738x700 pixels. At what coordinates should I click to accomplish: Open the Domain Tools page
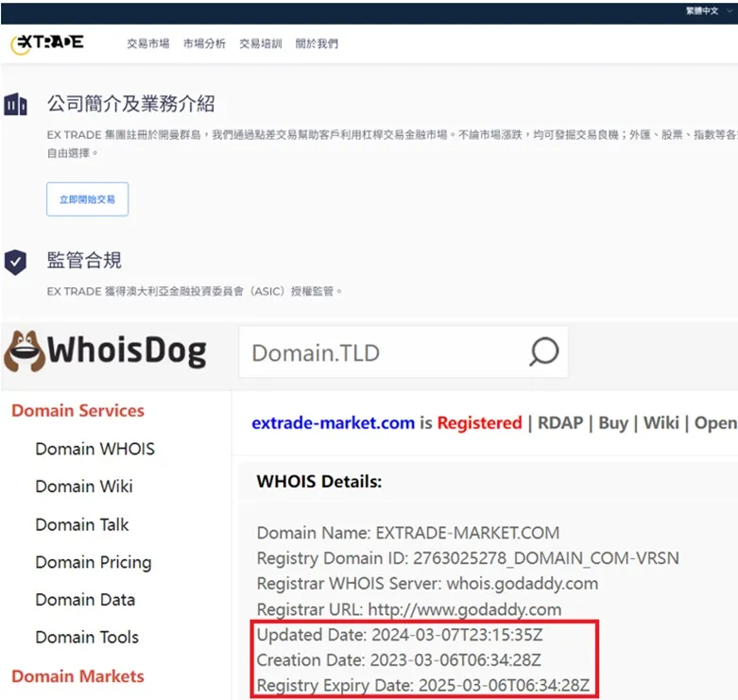point(87,638)
